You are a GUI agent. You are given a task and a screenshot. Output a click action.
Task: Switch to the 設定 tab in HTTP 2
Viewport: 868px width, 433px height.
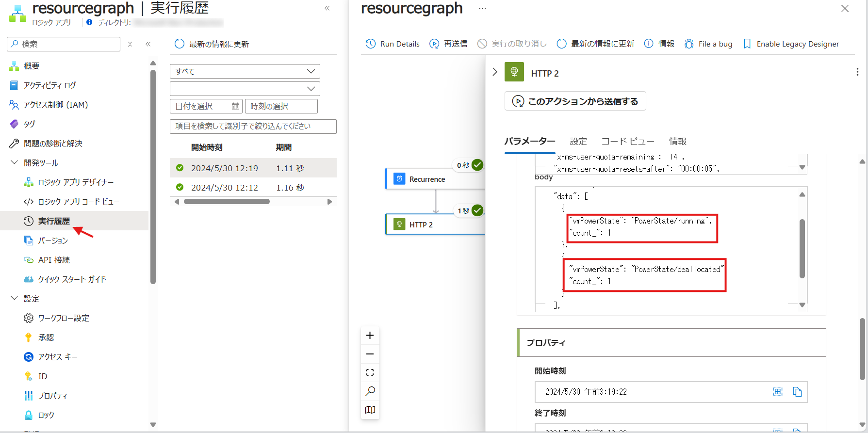coord(578,141)
